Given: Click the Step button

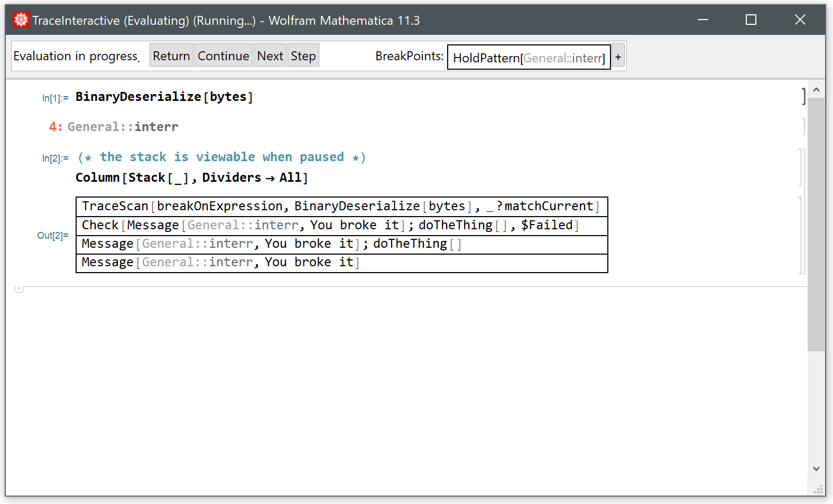Looking at the screenshot, I should click(x=303, y=55).
